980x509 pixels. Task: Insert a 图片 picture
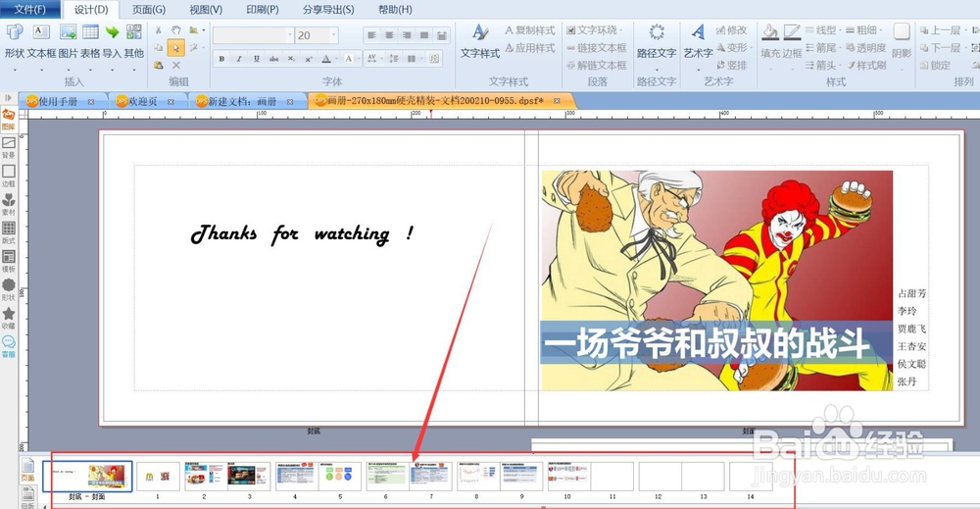coord(68,41)
